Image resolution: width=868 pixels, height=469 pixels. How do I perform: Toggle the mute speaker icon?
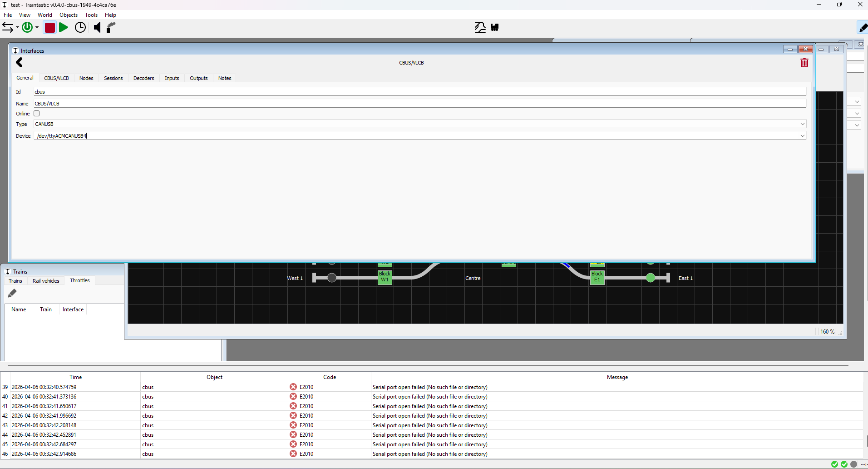coord(97,28)
